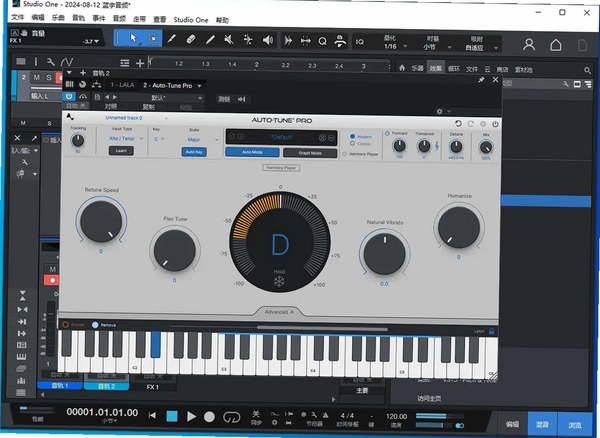
Task: Open the first menu bar item
Action: 17,17
